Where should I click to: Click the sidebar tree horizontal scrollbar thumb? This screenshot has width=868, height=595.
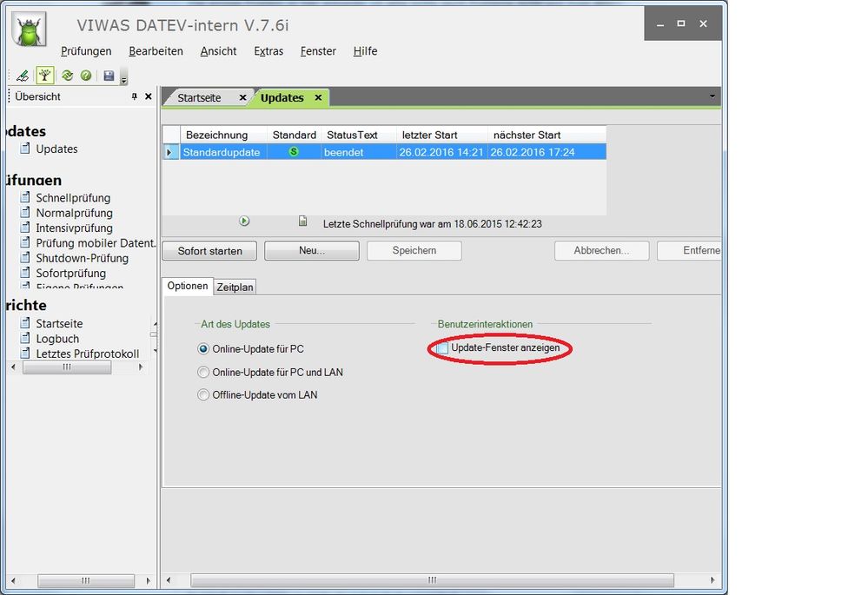[67, 367]
